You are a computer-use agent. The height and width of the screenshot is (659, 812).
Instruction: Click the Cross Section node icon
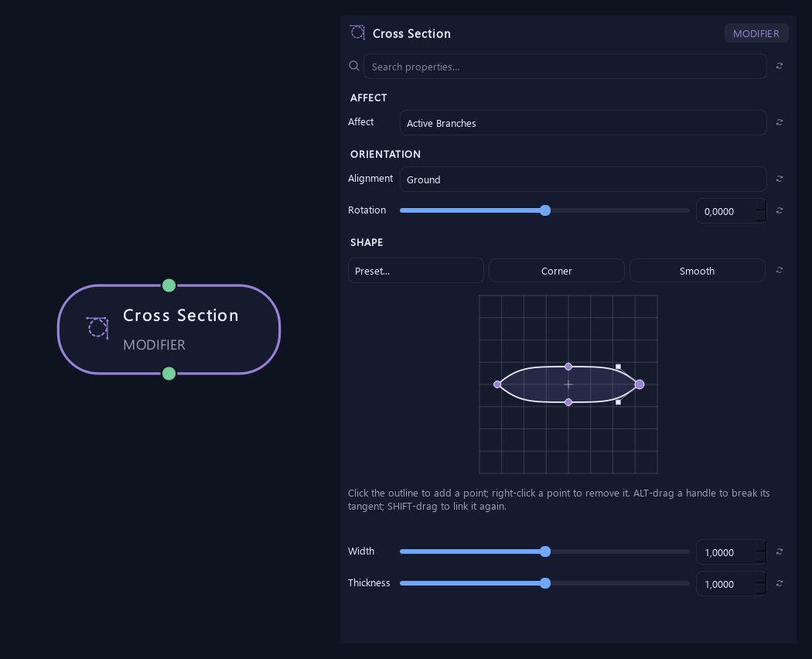[x=97, y=328]
